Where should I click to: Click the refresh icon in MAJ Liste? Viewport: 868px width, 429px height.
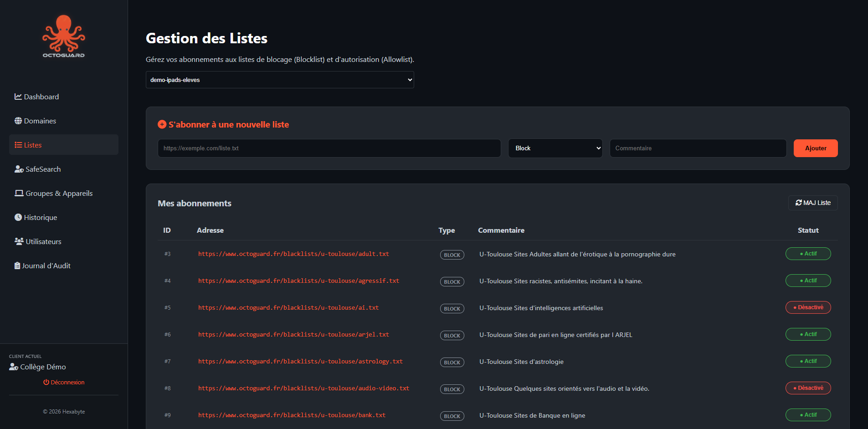(x=799, y=203)
